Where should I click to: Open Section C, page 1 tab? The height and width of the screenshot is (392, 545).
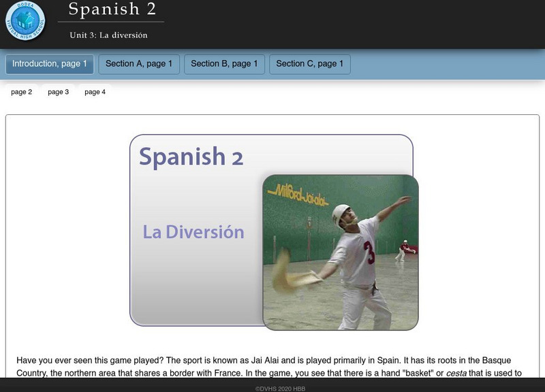pos(309,64)
